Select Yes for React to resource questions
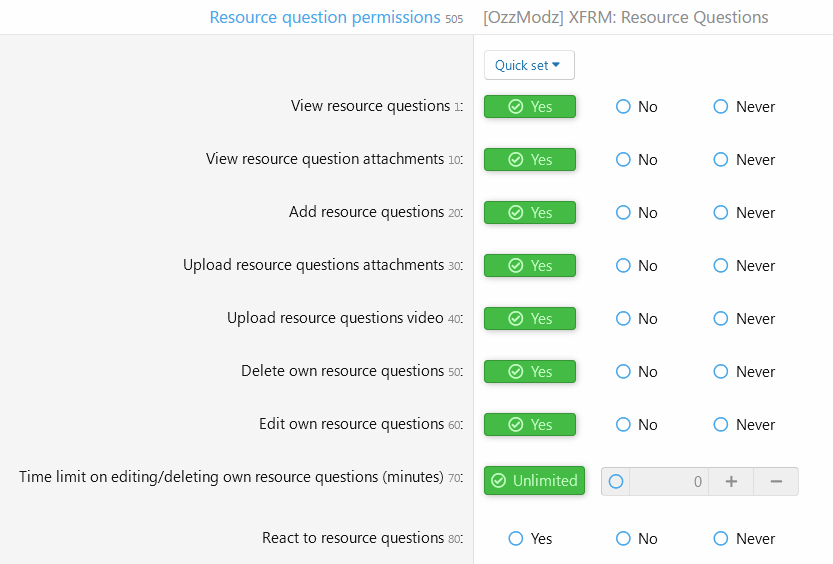The height and width of the screenshot is (564, 833). pyautogui.click(x=530, y=539)
